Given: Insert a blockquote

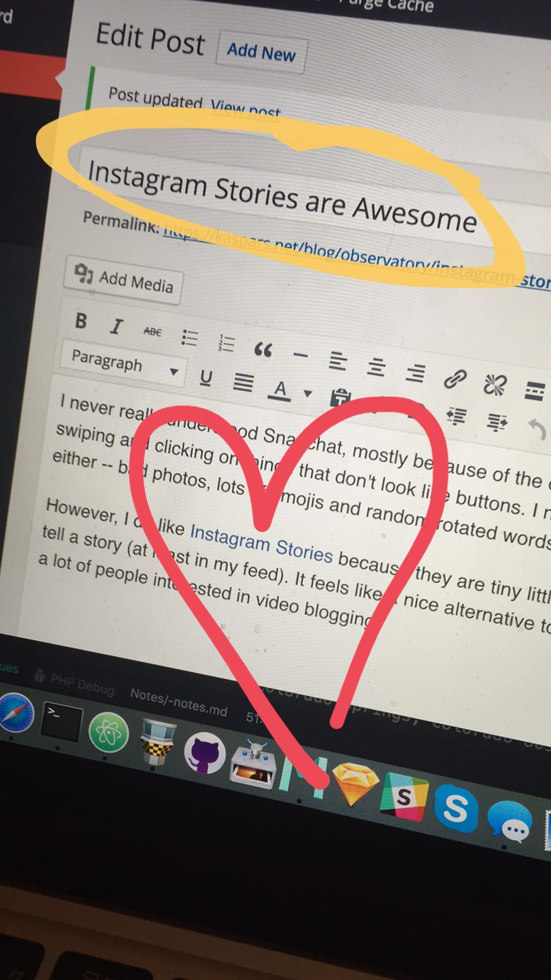Looking at the screenshot, I should coord(263,350).
